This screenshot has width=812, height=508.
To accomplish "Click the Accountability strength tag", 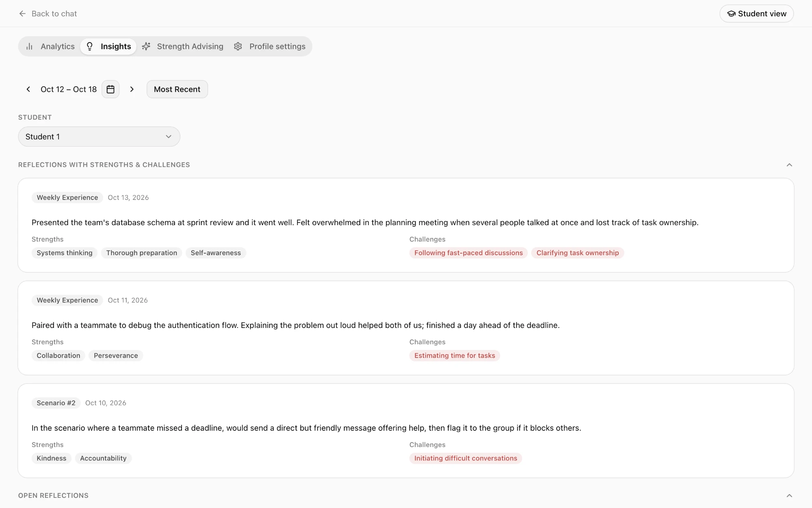I will click(103, 458).
